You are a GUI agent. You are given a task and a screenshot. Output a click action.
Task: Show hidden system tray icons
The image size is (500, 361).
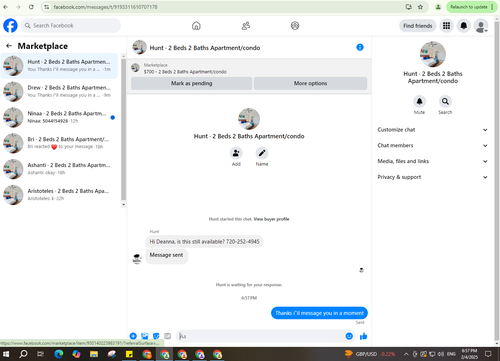click(406, 354)
